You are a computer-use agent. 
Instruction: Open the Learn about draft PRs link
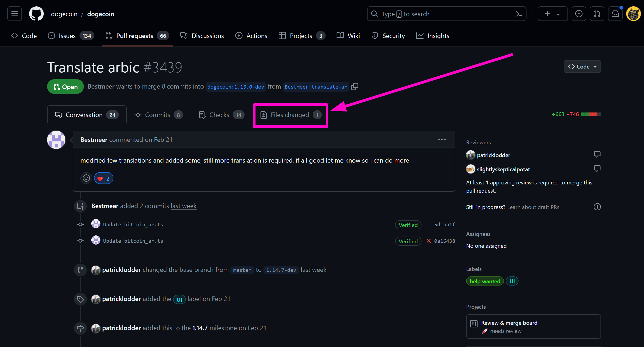(x=533, y=207)
